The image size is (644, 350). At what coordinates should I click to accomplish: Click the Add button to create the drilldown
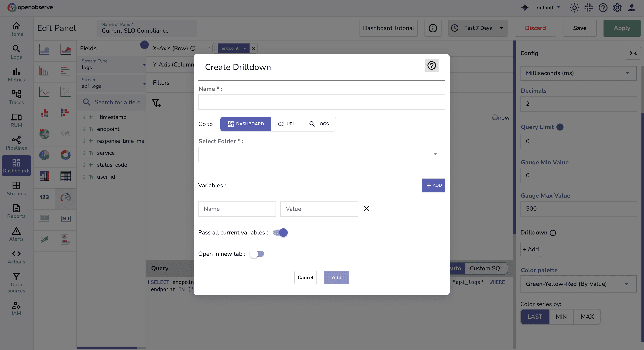pyautogui.click(x=336, y=278)
